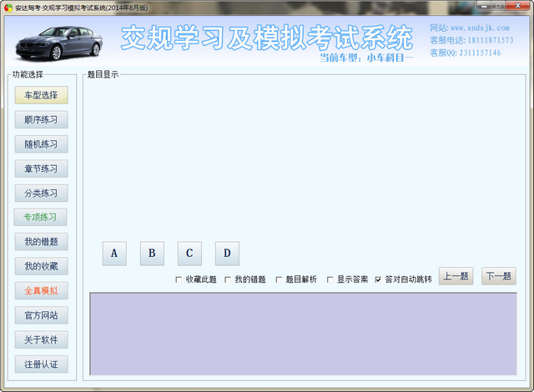Go to previous question 上一题
Image resolution: width=534 pixels, height=392 pixels.
click(456, 276)
